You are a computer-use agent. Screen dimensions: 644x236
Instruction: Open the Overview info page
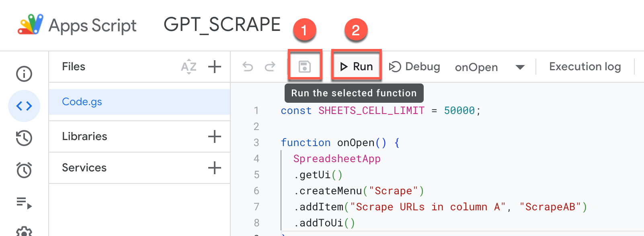[24, 74]
